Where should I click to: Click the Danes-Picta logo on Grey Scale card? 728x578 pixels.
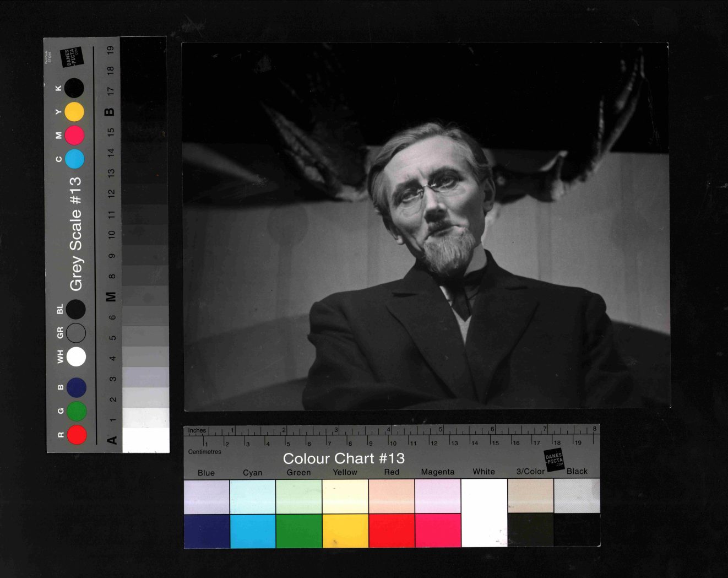coord(72,57)
